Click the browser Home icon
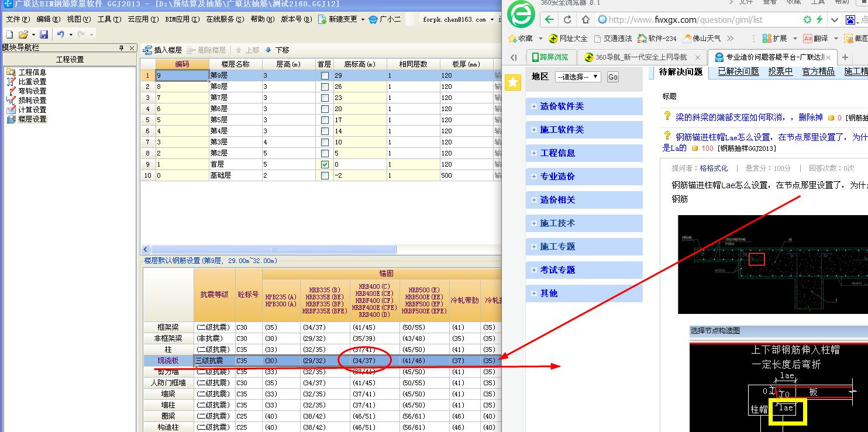 pos(585,20)
